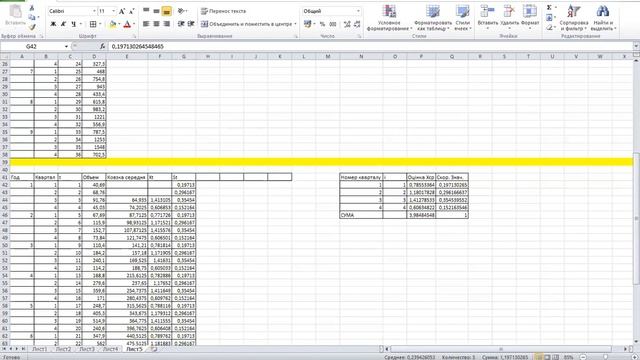Click Объединить и поместить в центре button
This screenshot has height=360, width=640.
(x=249, y=24)
